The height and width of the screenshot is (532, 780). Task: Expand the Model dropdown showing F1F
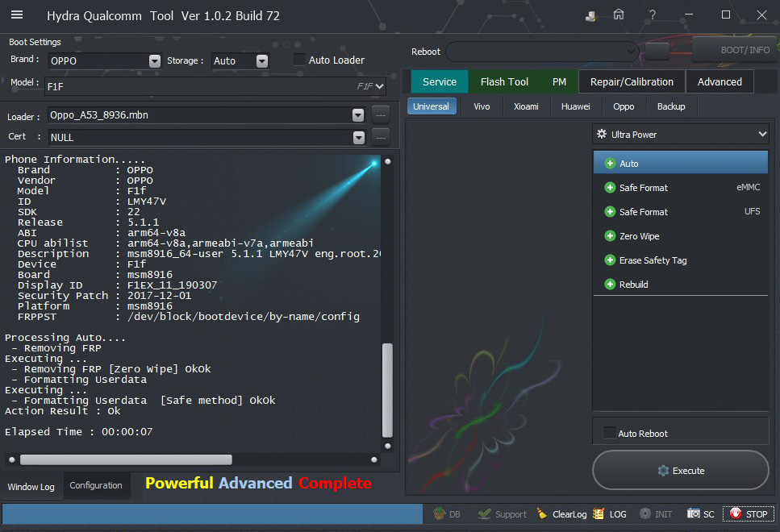380,86
